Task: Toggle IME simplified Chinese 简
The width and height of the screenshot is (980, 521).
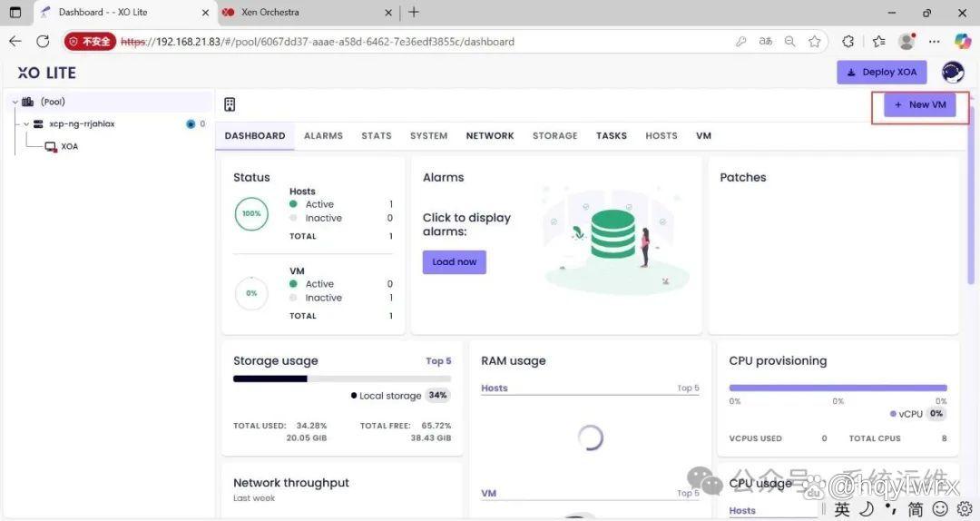Action: pos(915,509)
